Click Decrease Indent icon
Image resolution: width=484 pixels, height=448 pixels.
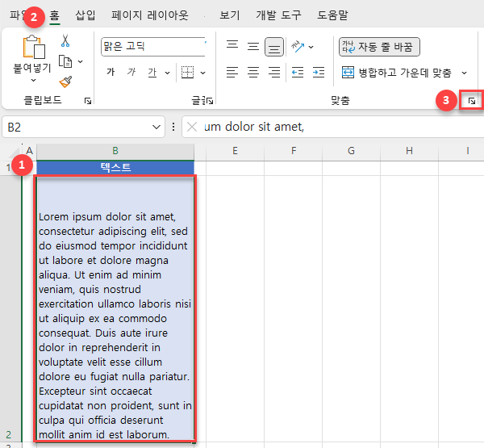pos(298,73)
